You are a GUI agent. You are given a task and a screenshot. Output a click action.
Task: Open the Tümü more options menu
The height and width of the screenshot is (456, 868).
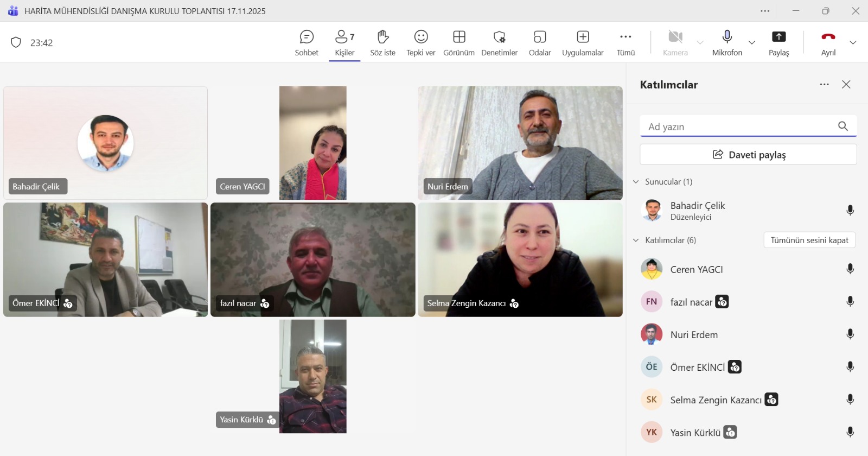pos(626,37)
